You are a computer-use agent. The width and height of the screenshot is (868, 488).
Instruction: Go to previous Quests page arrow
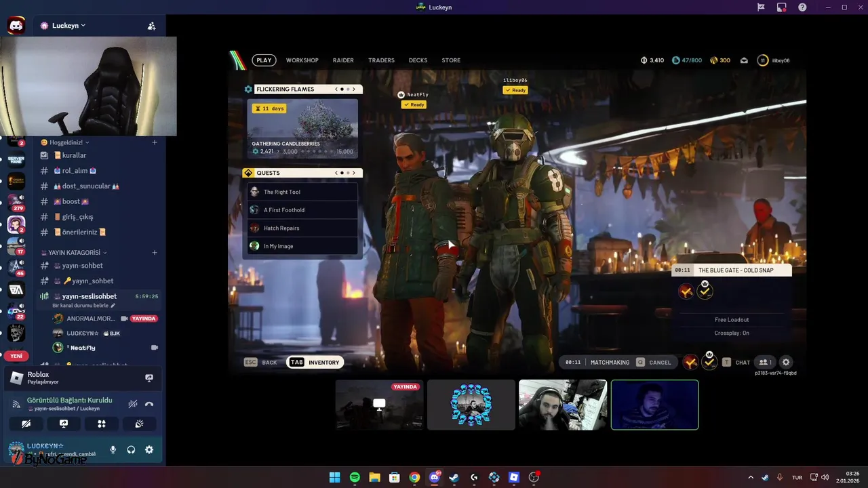336,173
